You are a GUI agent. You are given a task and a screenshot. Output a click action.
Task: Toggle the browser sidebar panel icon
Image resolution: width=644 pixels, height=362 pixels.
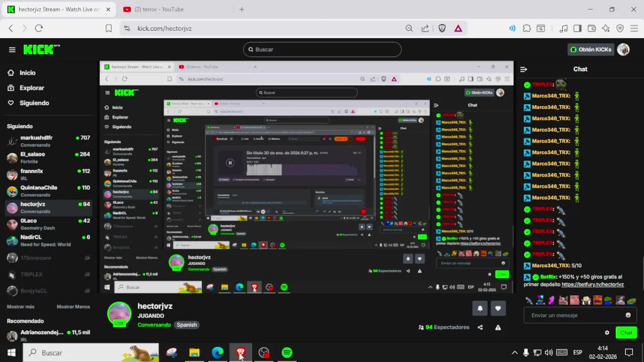coord(578,29)
